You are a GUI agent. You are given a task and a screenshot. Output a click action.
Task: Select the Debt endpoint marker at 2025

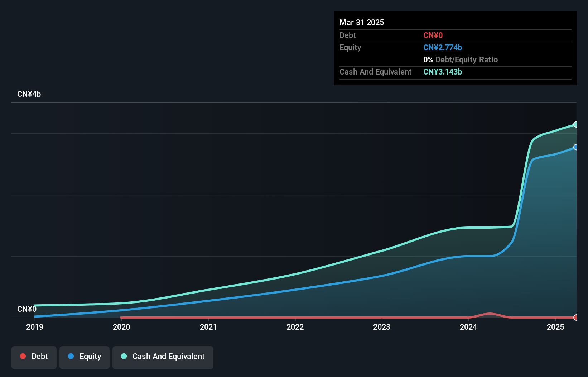pos(575,318)
